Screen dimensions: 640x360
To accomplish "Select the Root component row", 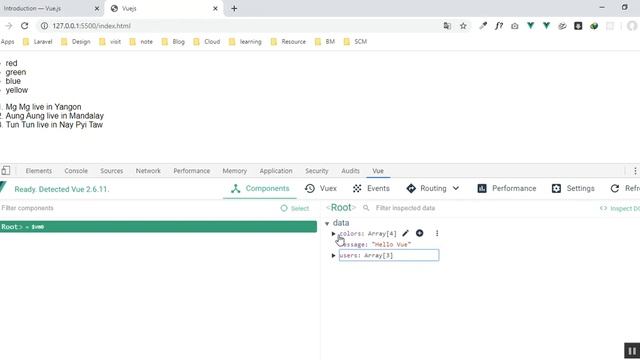I will (158, 227).
